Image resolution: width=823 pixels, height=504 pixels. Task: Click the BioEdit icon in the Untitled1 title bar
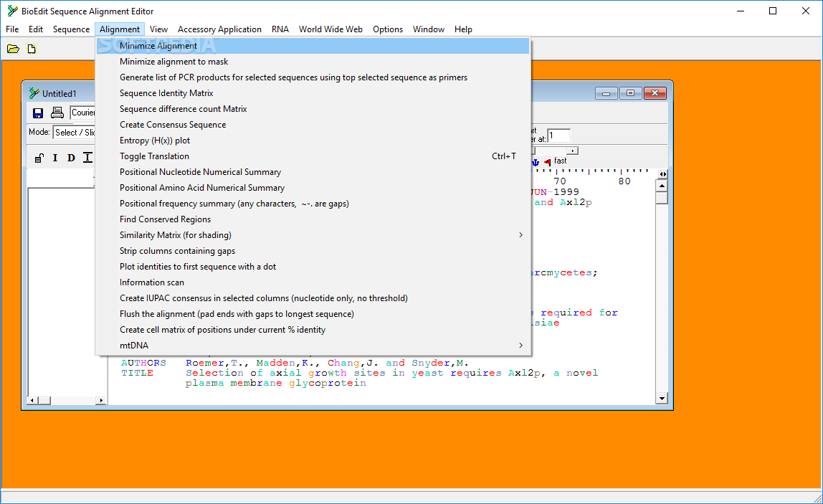pyautogui.click(x=34, y=93)
